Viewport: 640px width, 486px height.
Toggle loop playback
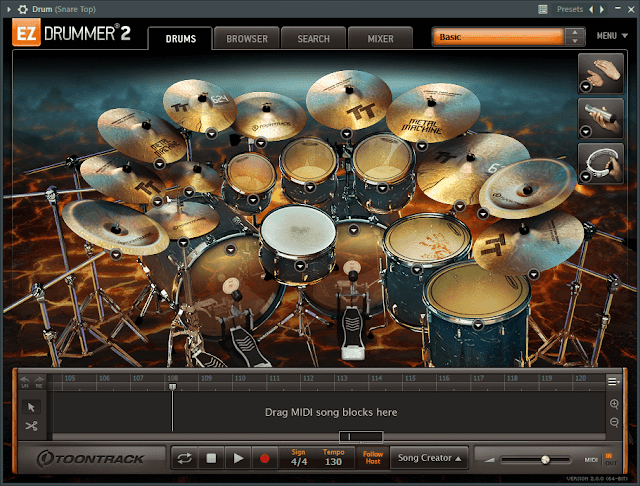[184, 458]
